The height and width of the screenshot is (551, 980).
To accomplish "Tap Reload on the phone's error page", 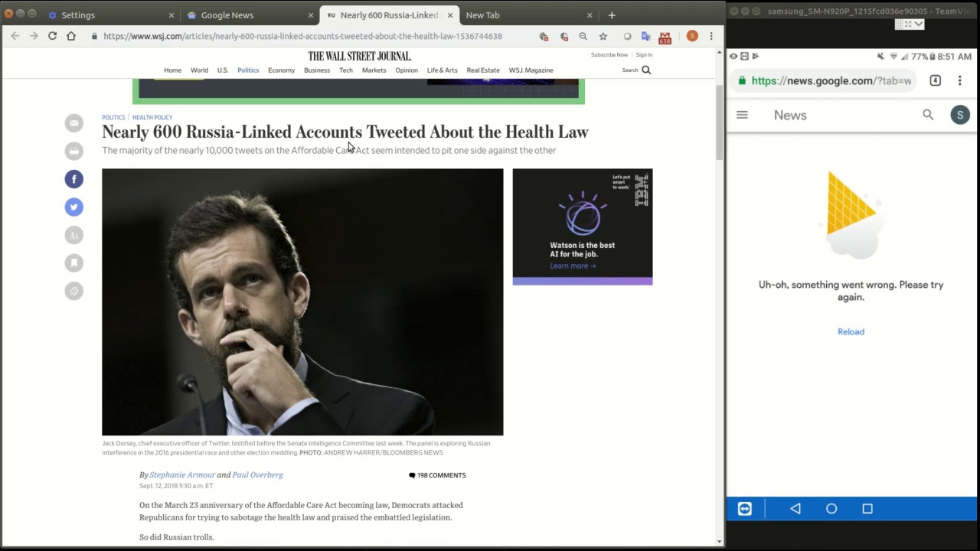I will pos(851,331).
